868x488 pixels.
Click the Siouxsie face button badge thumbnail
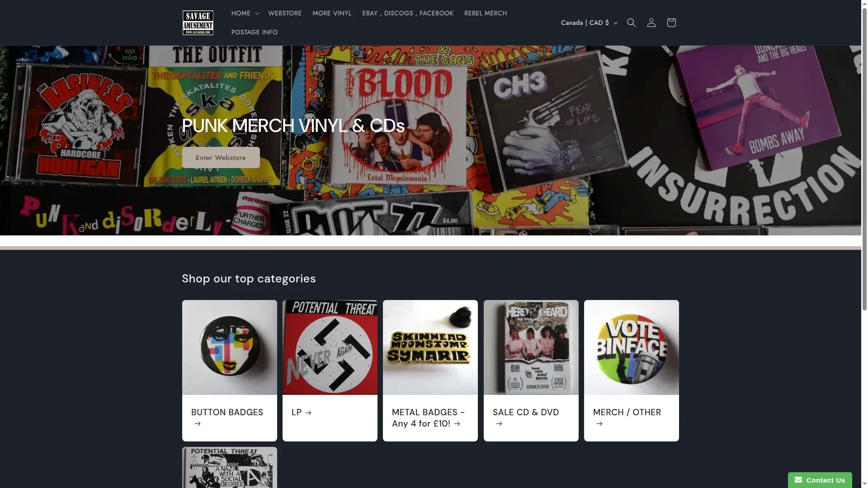[230, 347]
